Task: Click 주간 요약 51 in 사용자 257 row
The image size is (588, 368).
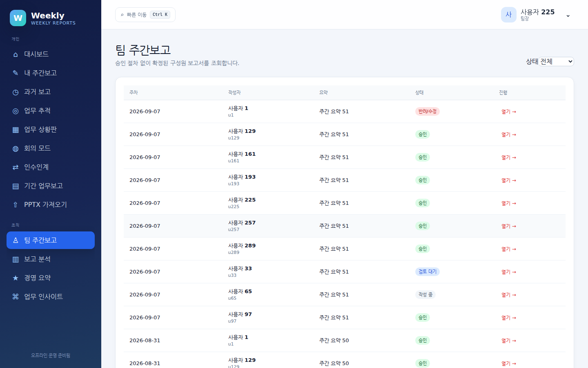Action: (334, 226)
